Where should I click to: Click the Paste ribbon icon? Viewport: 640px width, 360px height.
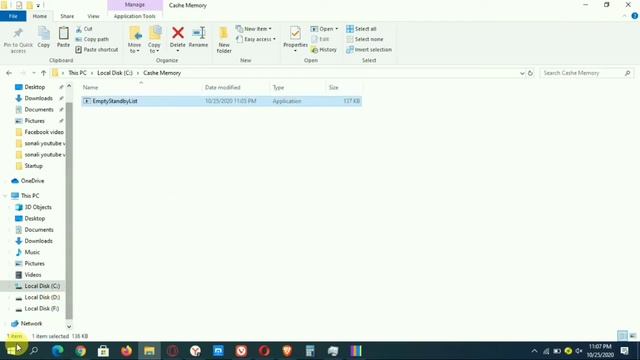pos(63,37)
